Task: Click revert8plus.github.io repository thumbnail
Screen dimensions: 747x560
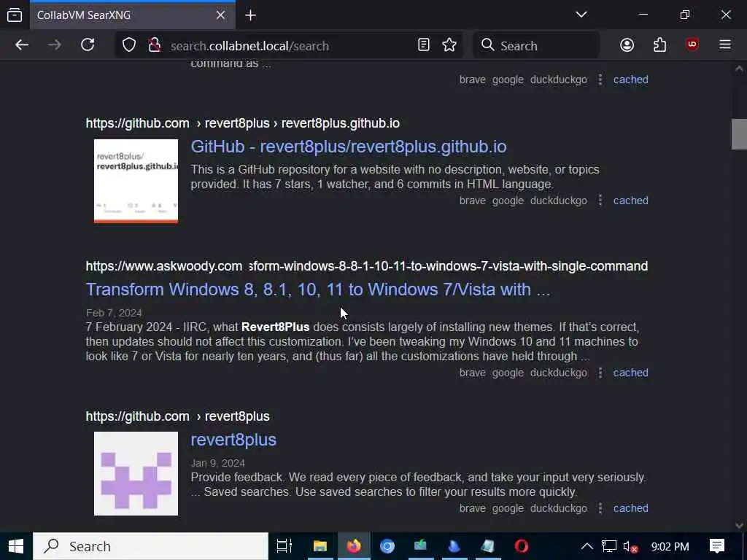Action: 136,181
